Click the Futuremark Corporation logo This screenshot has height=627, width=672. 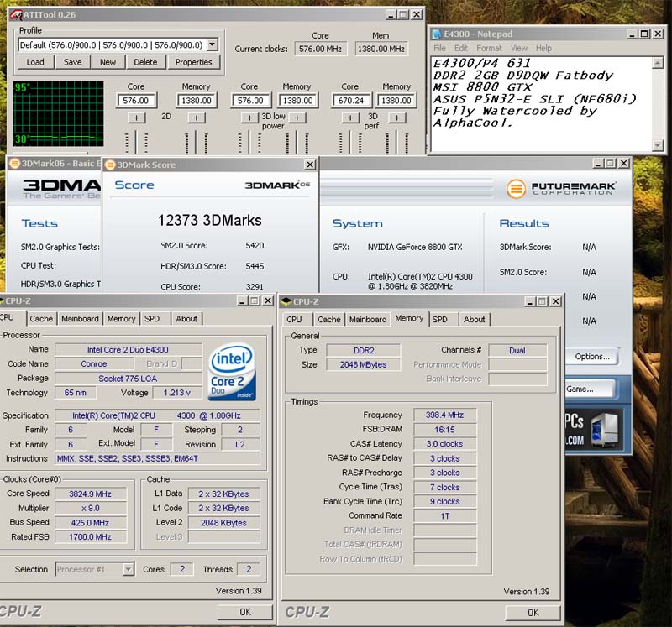click(x=561, y=189)
